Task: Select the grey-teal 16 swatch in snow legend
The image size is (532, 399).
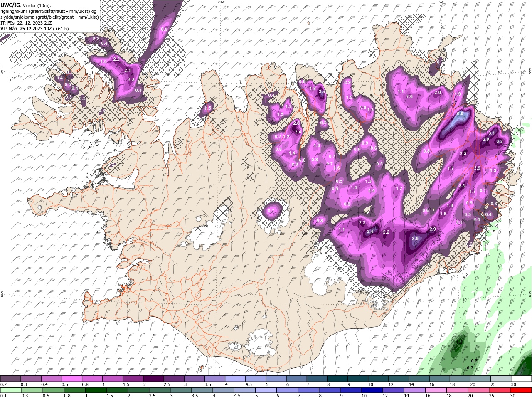Action: point(439,379)
